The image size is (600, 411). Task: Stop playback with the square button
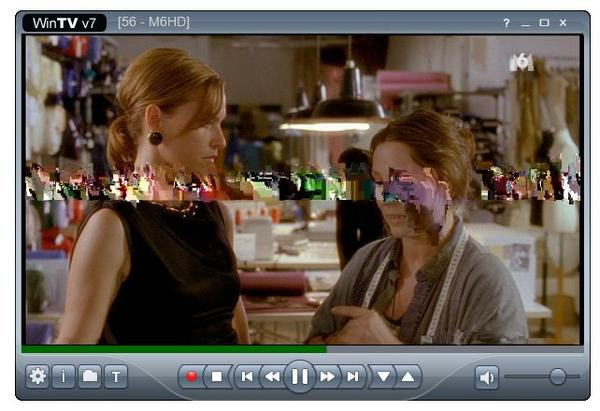(x=217, y=377)
